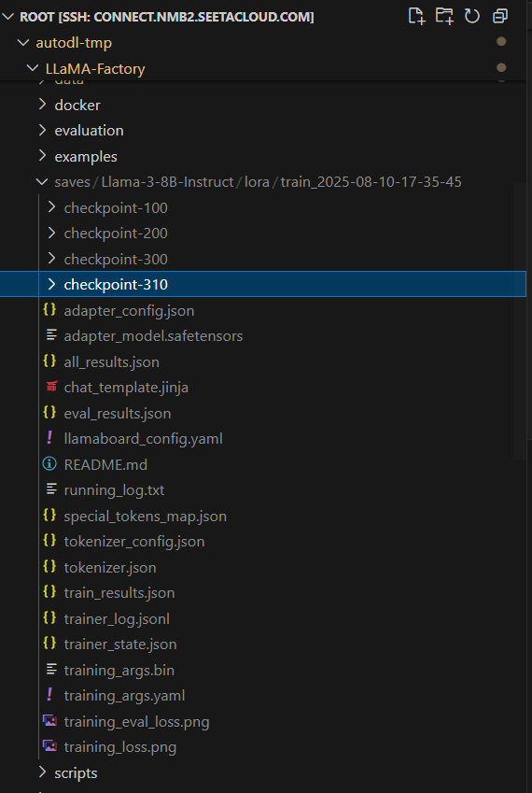Click file icon of training_args.bin
Screen dimensions: 532x793
click(51, 670)
